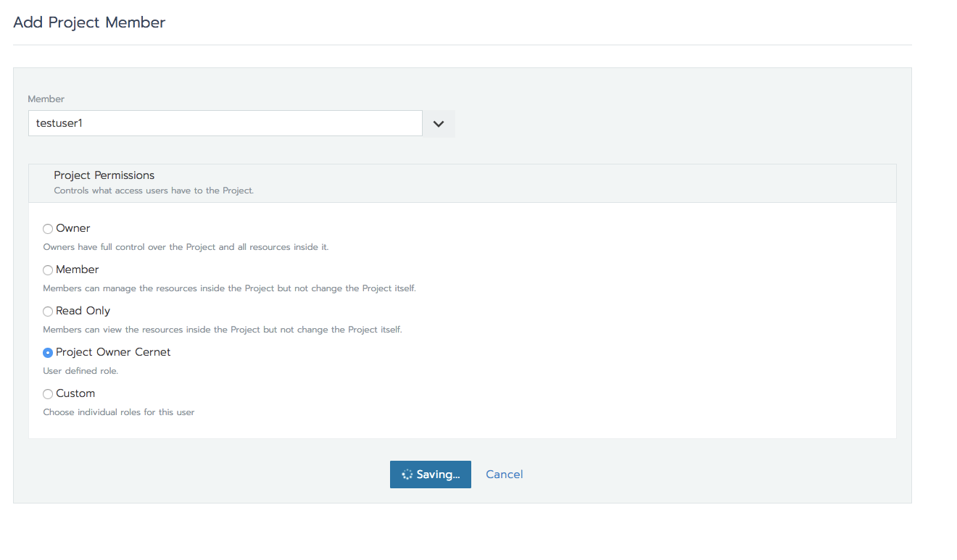Select the Custom permission option
The image size is (957, 560).
click(47, 393)
